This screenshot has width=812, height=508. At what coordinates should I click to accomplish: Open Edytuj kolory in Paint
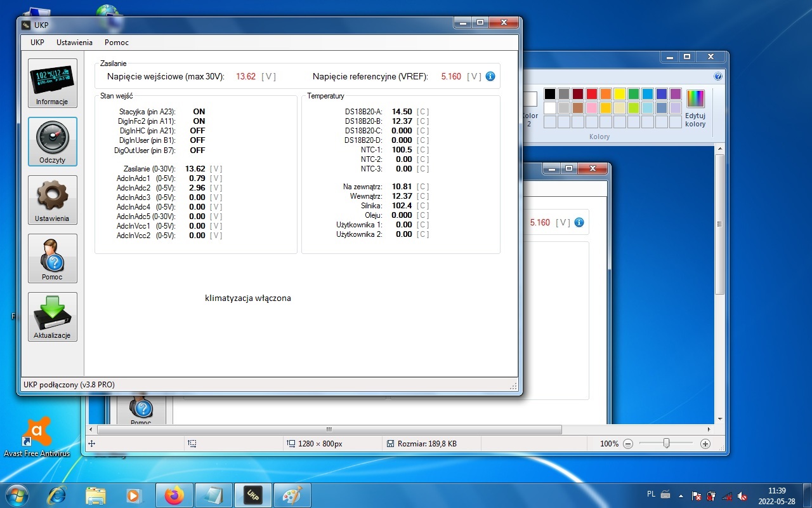(695, 108)
